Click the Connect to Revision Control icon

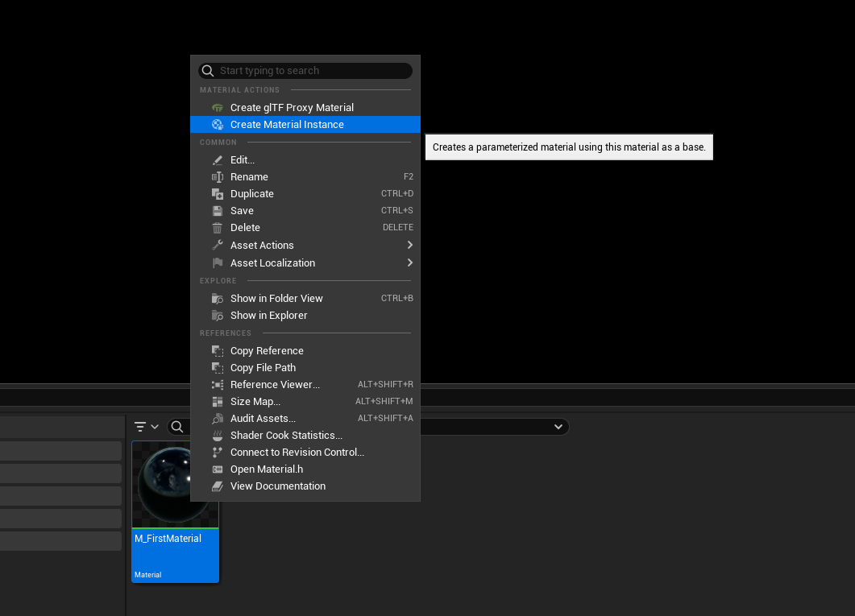[218, 452]
